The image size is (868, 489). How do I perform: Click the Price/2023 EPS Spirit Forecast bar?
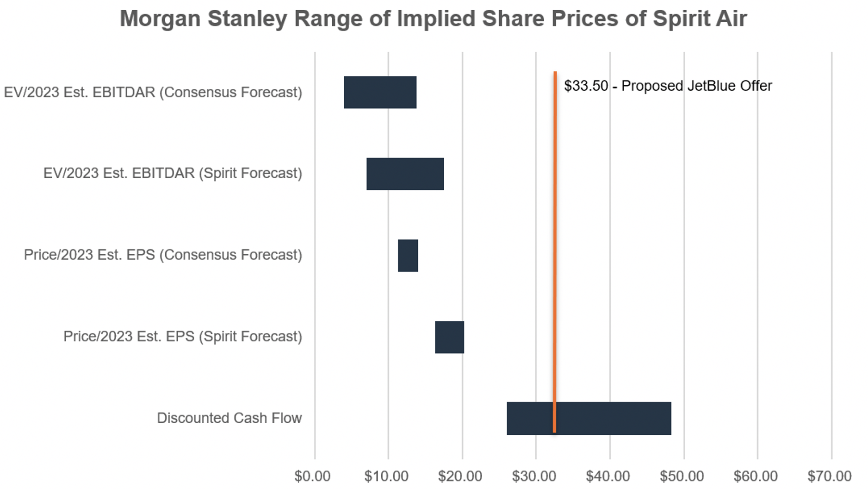point(449,337)
